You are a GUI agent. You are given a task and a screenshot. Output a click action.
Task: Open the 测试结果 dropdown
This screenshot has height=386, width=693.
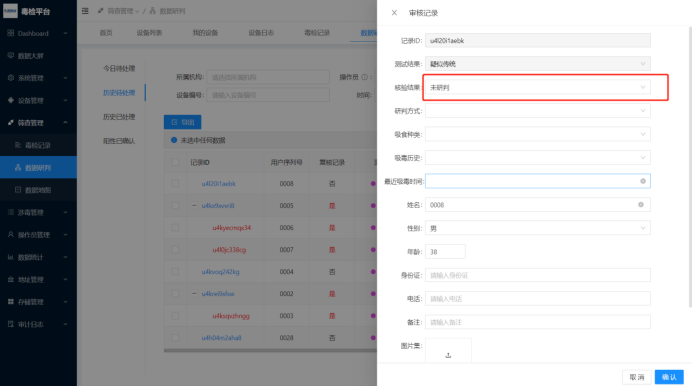click(x=537, y=64)
